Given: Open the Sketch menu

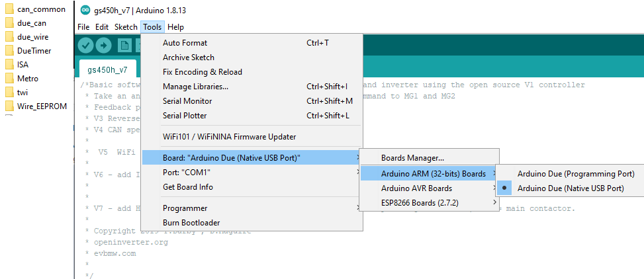Looking at the screenshot, I should click(x=126, y=27).
